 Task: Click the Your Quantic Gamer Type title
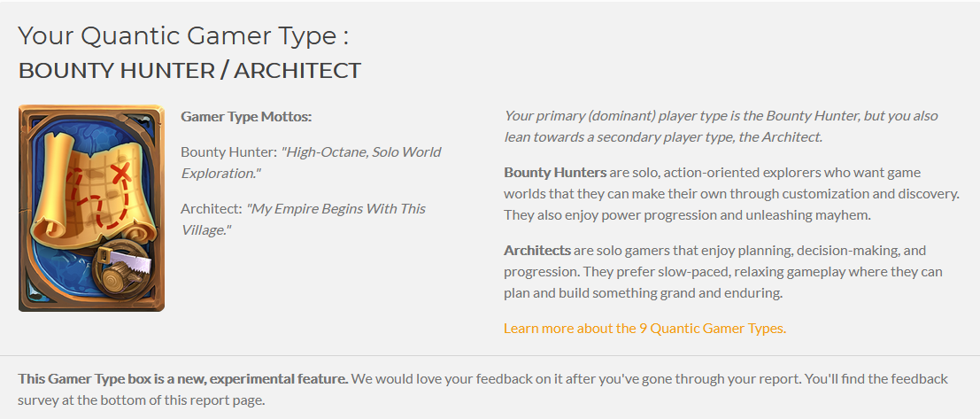[183, 35]
